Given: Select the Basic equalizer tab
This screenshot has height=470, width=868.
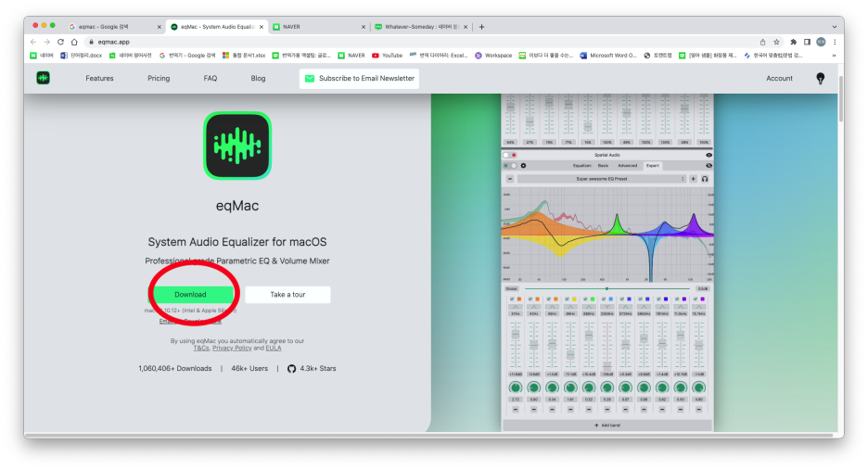Looking at the screenshot, I should click(604, 166).
